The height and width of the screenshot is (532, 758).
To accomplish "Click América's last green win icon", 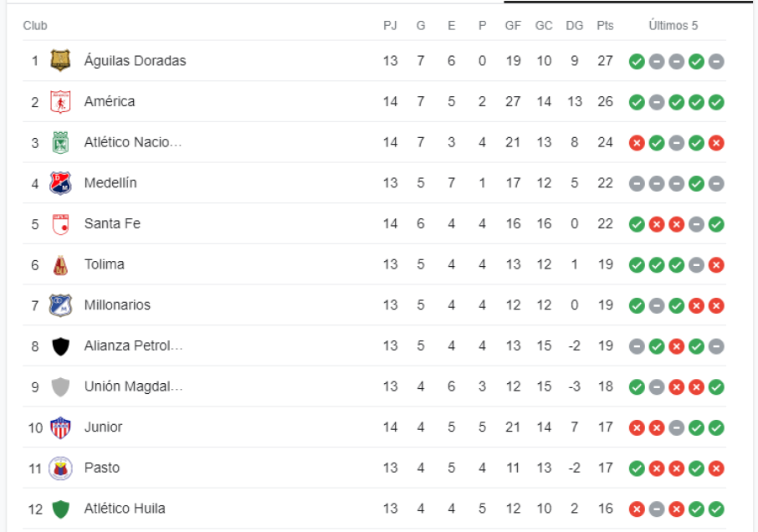I will [x=716, y=102].
